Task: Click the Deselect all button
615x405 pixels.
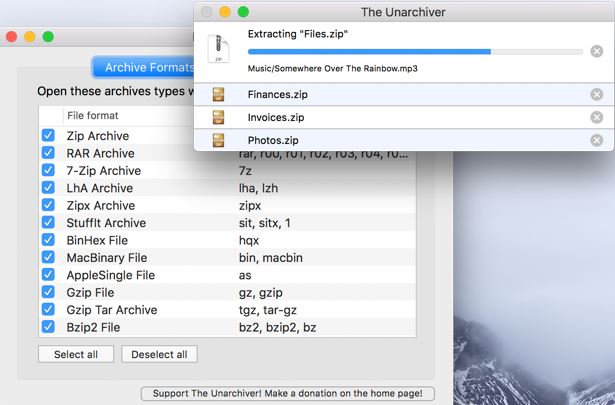Action: pyautogui.click(x=159, y=354)
